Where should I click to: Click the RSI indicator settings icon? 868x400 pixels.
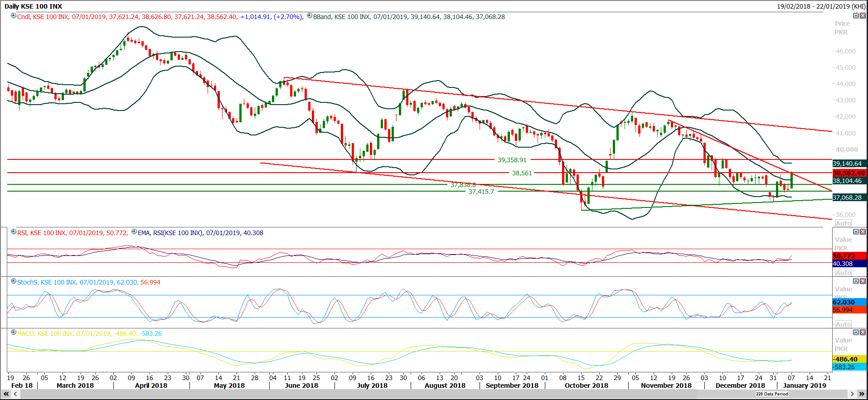tap(14, 232)
